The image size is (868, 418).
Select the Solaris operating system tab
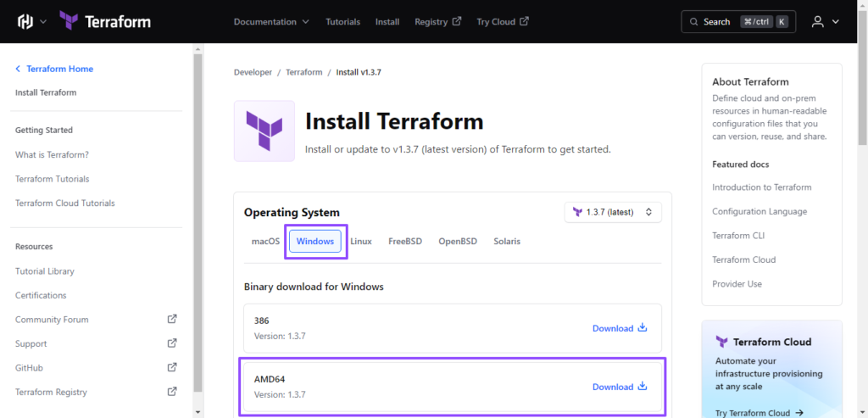tap(507, 242)
